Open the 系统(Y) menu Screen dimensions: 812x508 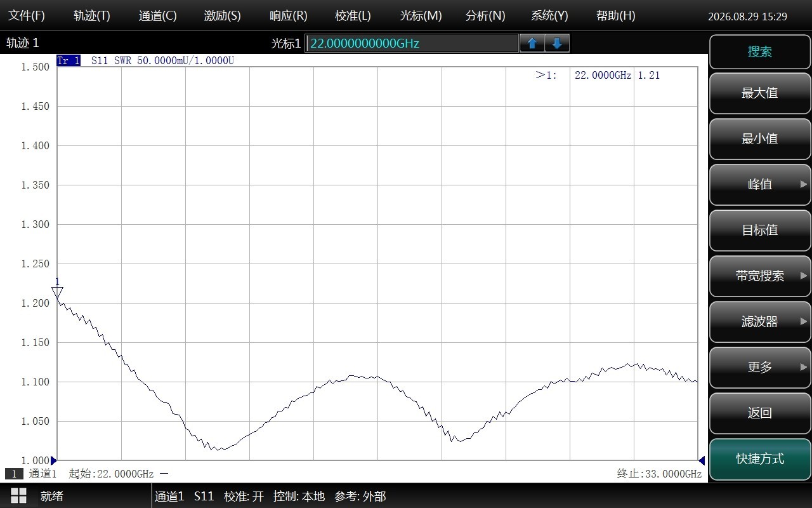[550, 16]
